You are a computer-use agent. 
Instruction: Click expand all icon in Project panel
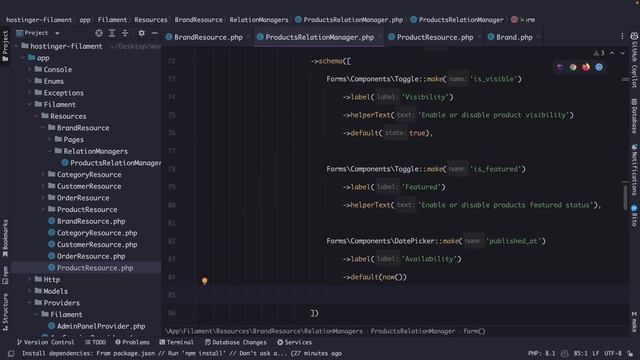coord(112,33)
